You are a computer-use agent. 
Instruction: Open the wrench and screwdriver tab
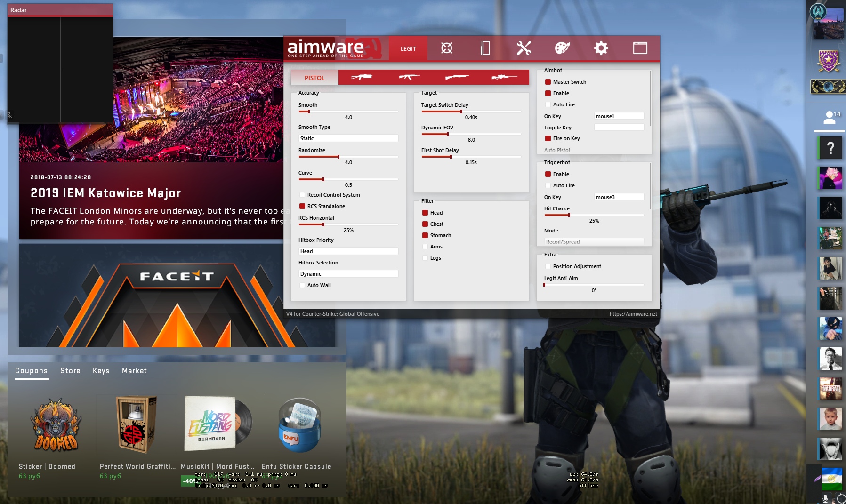pyautogui.click(x=524, y=48)
